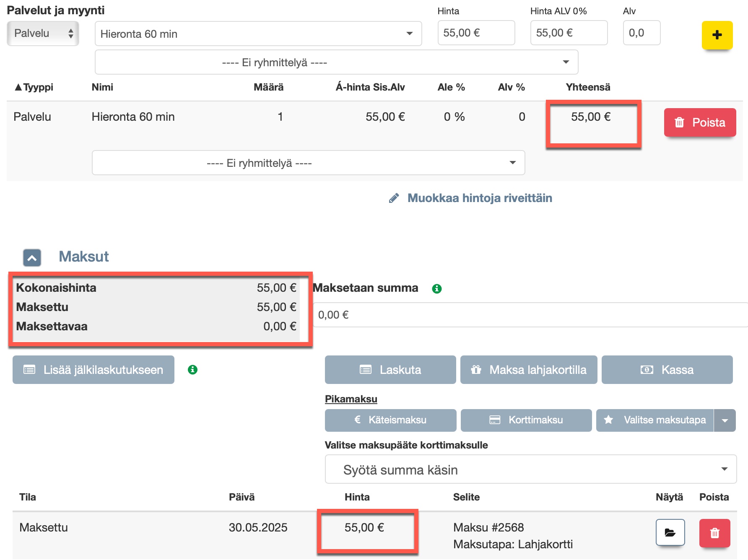Pay with Maksa lahjakortilla button
748x560 pixels.
pyautogui.click(x=528, y=370)
